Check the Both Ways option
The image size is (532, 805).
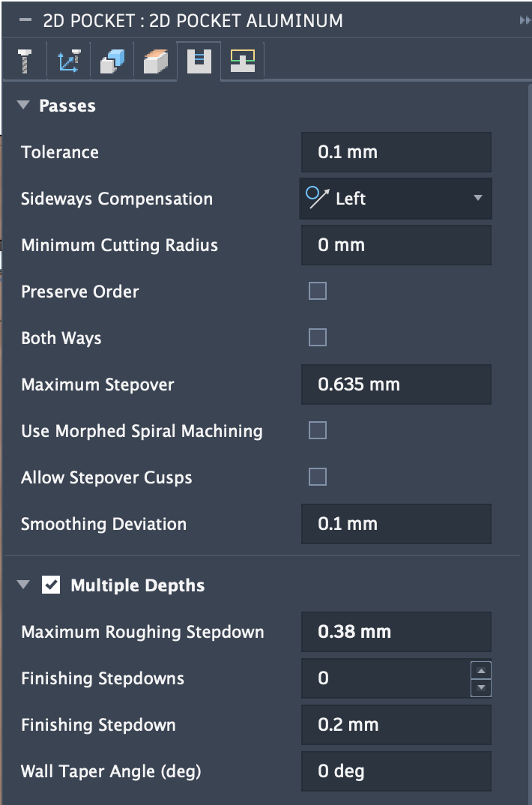coord(318,338)
